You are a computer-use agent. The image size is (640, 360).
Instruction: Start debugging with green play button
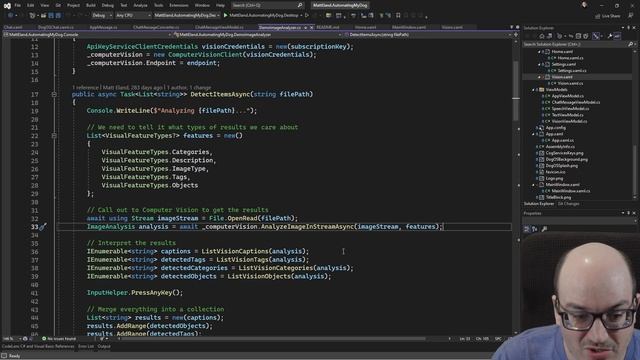coord(225,16)
